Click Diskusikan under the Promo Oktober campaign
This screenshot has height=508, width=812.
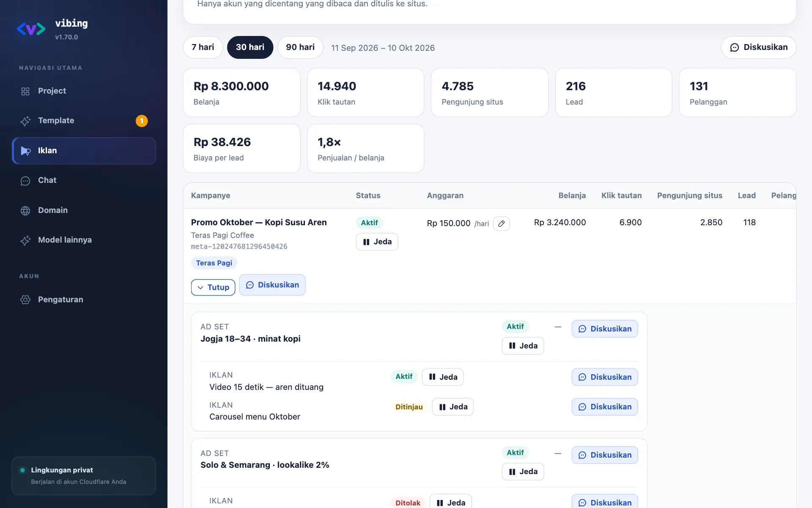(272, 285)
